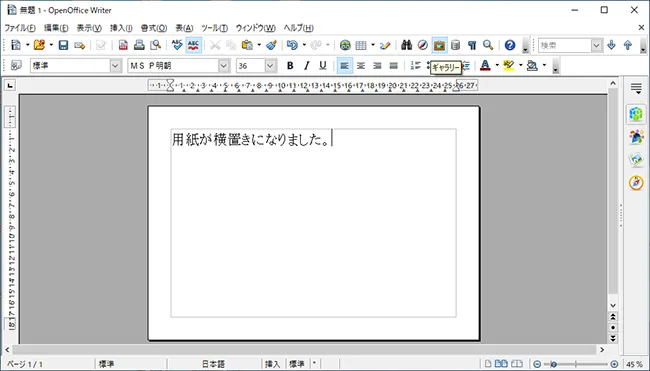Open the 書式 menu
The image size is (650, 371).
tap(153, 28)
